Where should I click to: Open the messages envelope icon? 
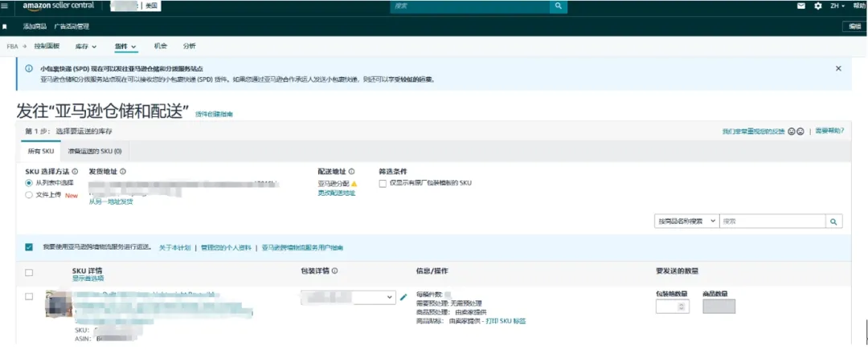click(x=800, y=6)
